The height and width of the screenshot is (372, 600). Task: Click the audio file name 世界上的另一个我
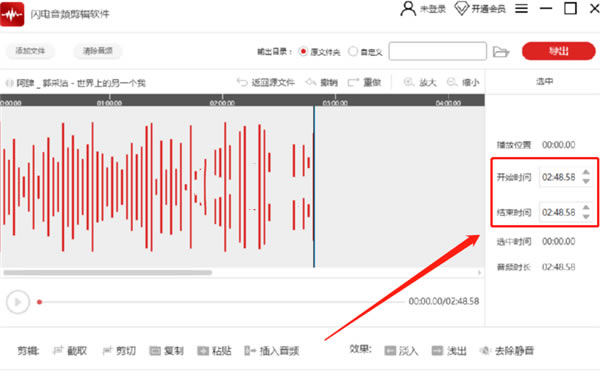111,83
